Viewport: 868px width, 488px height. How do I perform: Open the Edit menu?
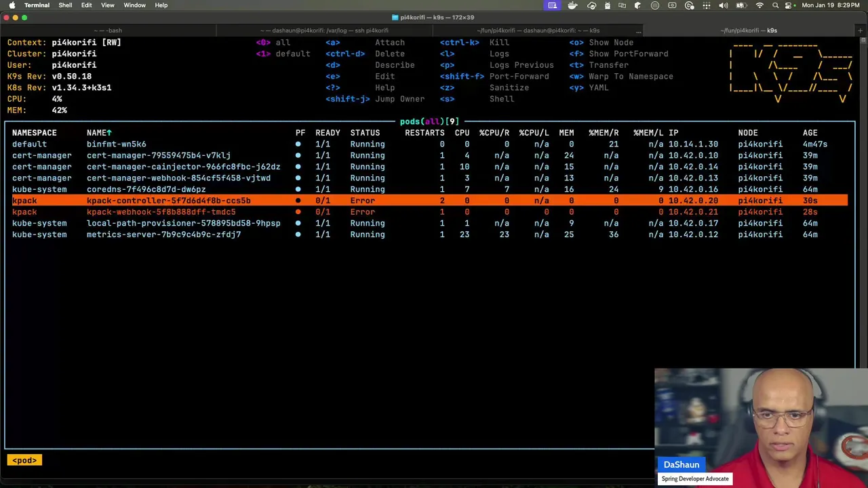click(87, 5)
